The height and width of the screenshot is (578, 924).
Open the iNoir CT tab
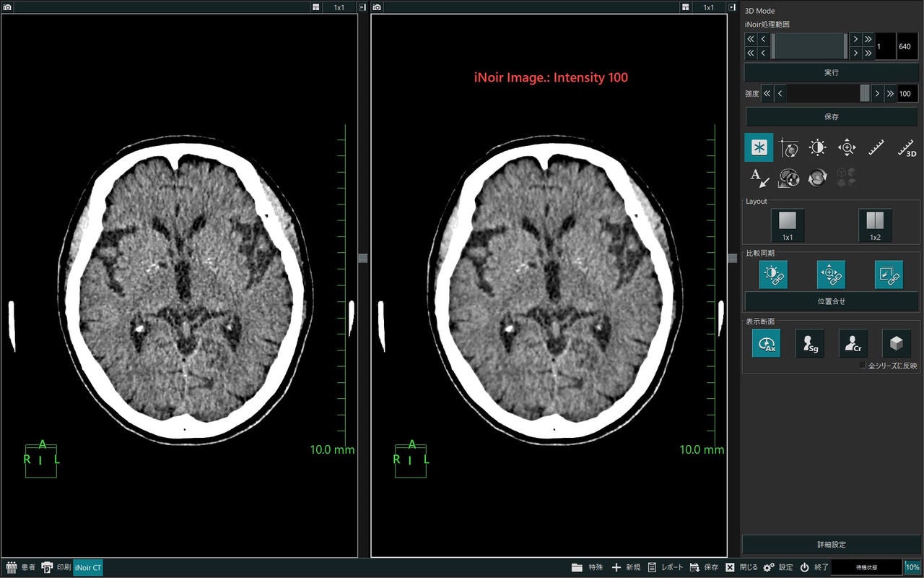tap(88, 568)
